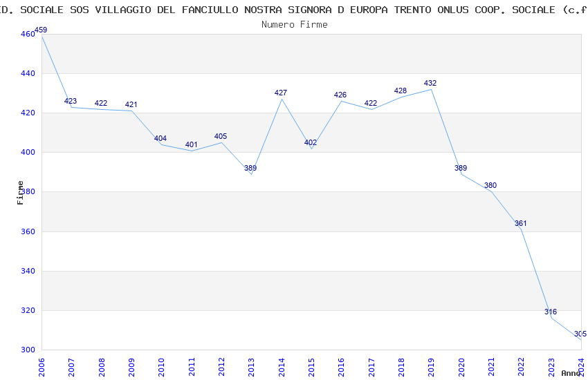Click the 459 data label for 2006

coord(41,30)
